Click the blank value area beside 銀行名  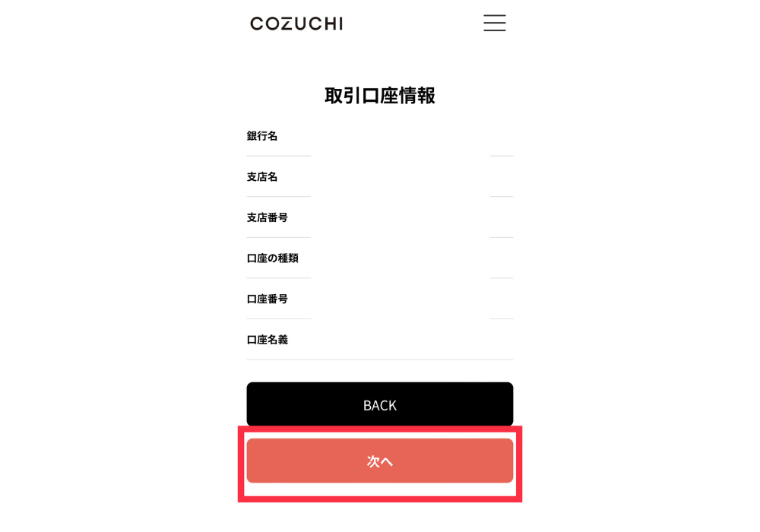(x=401, y=136)
